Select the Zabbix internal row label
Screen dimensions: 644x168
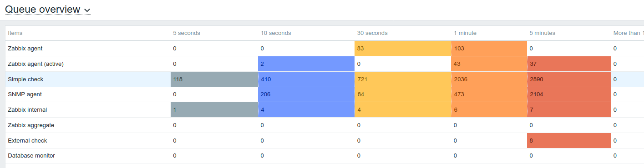tap(27, 110)
